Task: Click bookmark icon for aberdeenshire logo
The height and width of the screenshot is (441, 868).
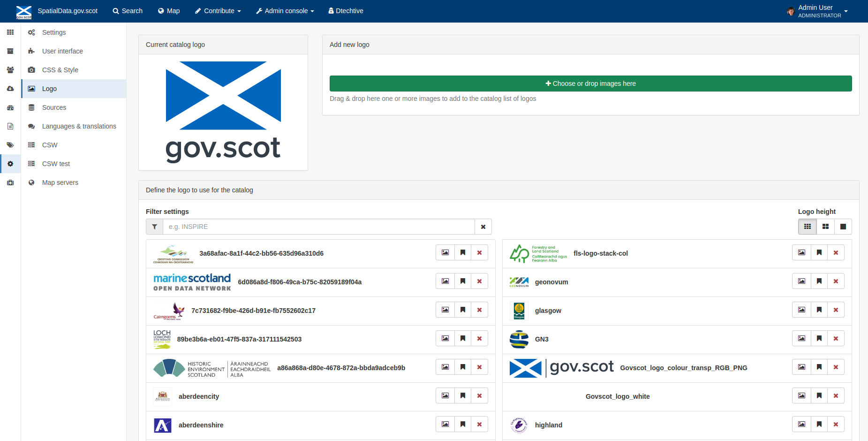Action: 462,424
